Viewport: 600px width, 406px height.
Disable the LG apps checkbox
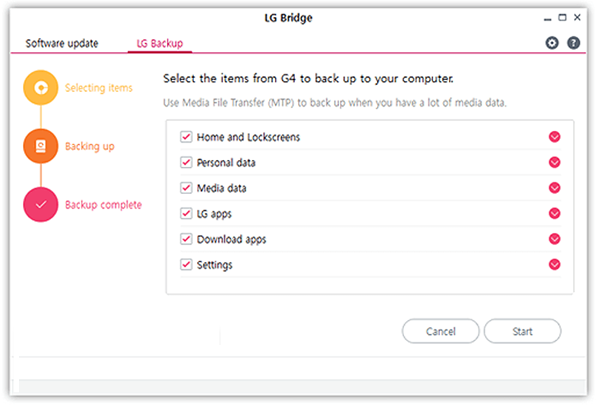tap(186, 214)
